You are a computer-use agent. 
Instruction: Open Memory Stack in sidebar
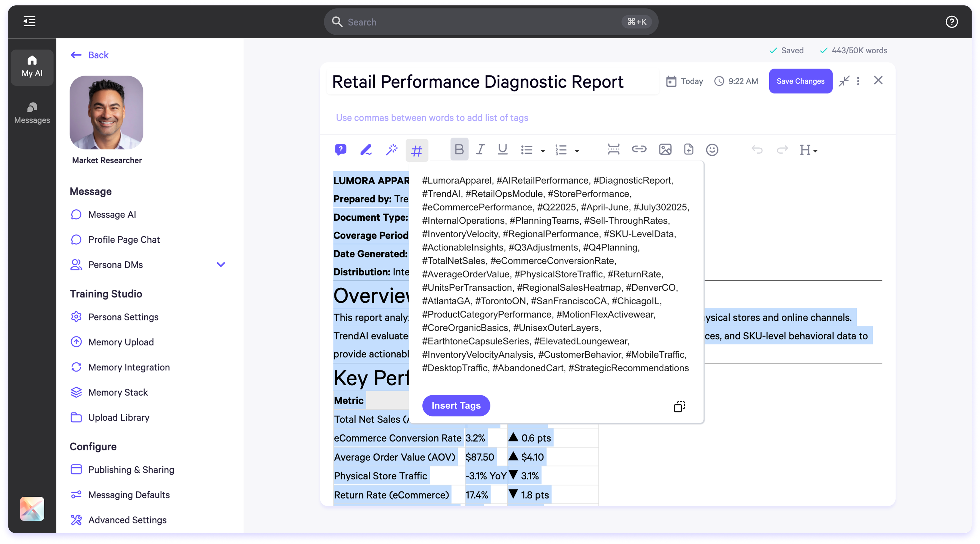point(118,392)
